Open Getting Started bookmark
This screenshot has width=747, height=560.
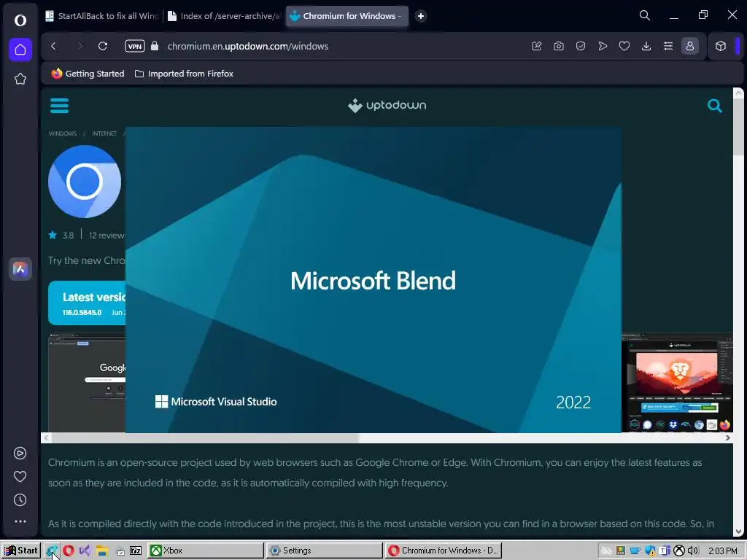pyautogui.click(x=88, y=74)
